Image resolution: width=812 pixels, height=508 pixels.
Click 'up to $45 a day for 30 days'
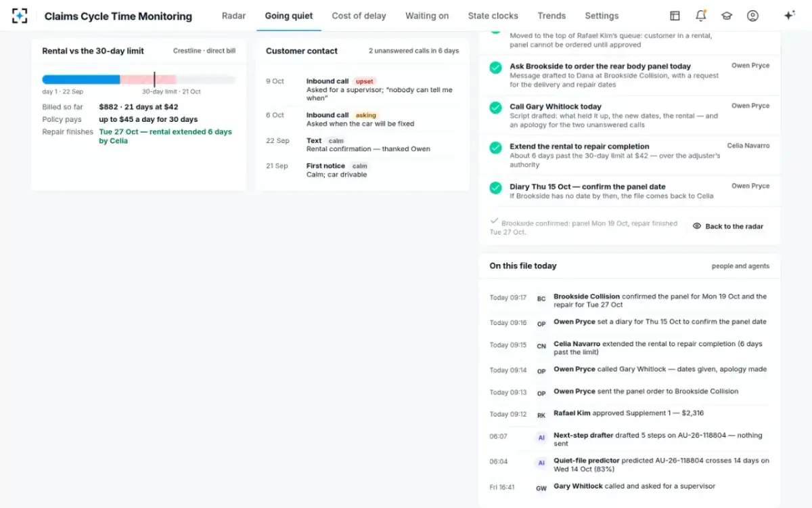tap(148, 119)
